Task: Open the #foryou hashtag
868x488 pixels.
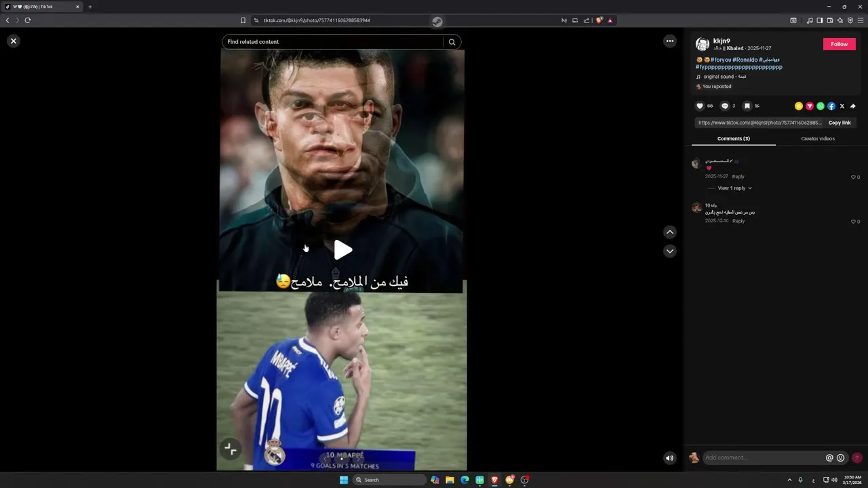Action: [721, 60]
